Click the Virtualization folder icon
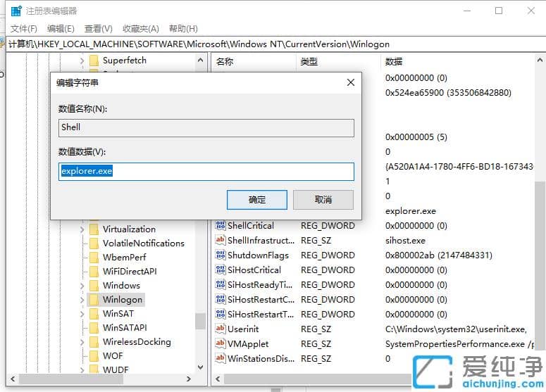The image size is (546, 392). (94, 229)
